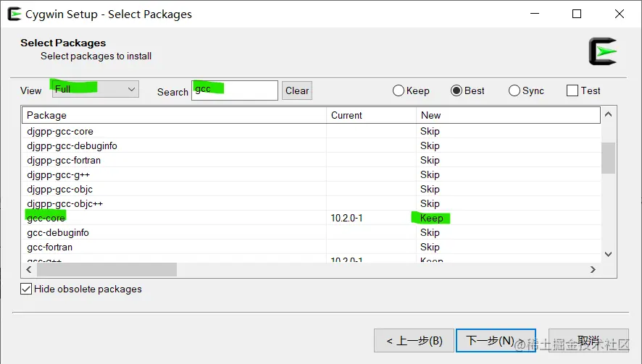This screenshot has height=364, width=642.
Task: Cancel setup with the 取消 button
Action: click(x=588, y=340)
